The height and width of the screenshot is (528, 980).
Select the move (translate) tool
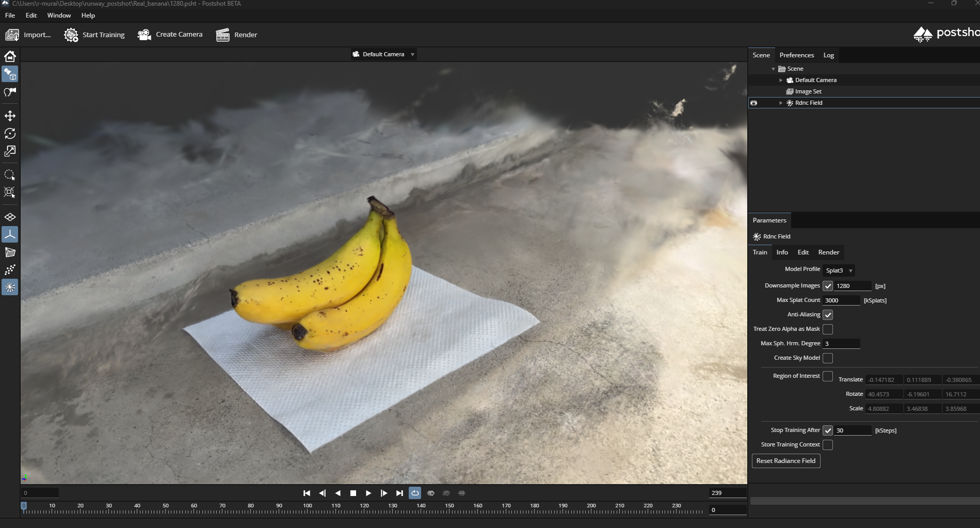tap(10, 116)
